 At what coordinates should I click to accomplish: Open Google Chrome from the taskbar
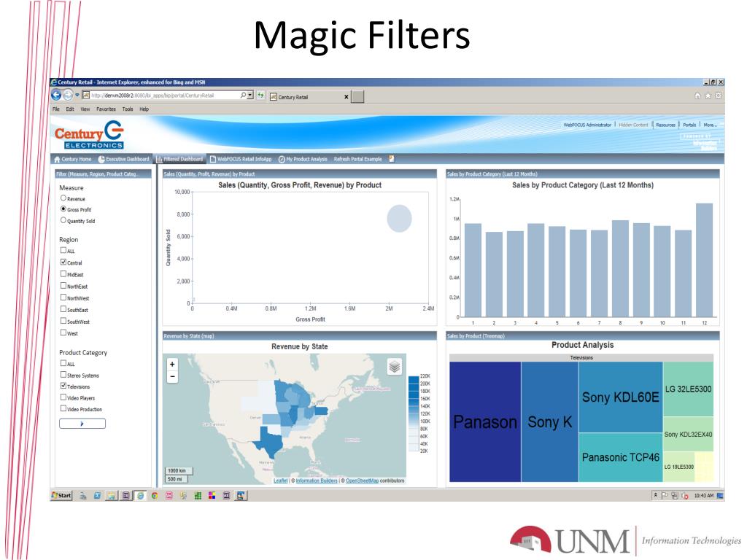click(155, 496)
